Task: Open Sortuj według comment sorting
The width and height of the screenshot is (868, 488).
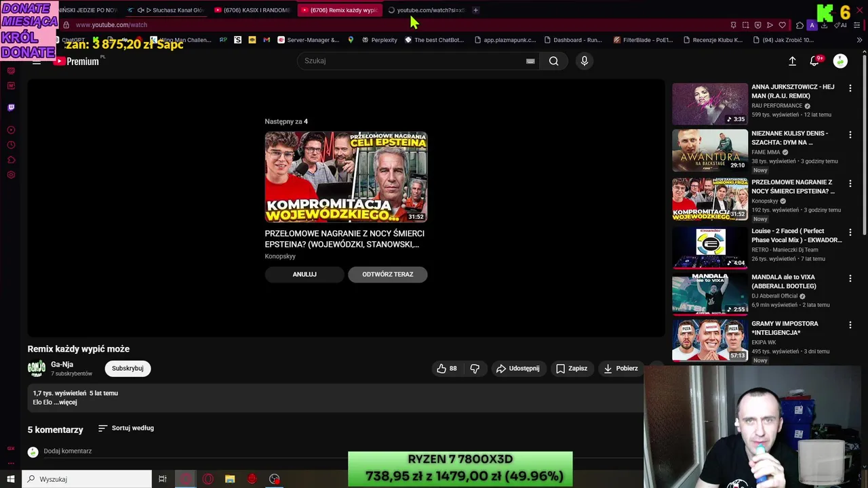Action: 126,428
